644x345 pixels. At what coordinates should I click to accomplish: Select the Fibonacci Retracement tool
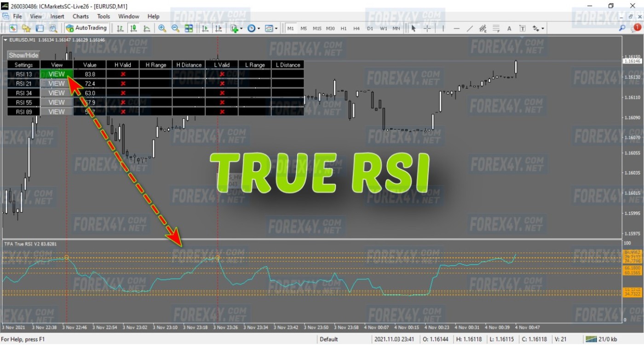(496, 28)
